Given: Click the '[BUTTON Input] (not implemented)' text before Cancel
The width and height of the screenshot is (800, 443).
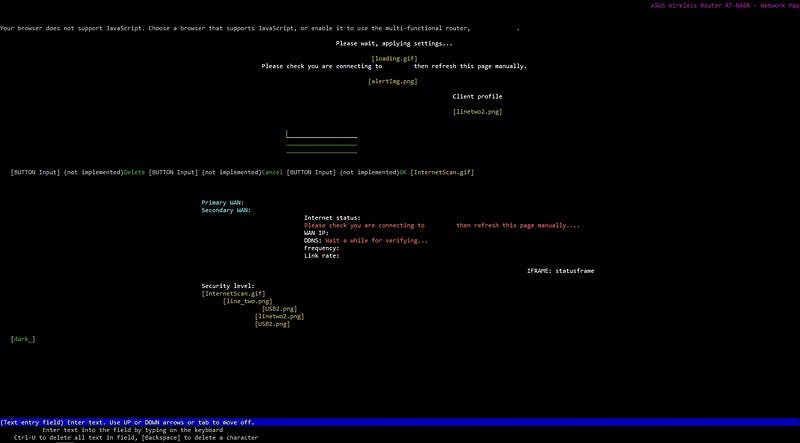Looking at the screenshot, I should click(205, 173).
